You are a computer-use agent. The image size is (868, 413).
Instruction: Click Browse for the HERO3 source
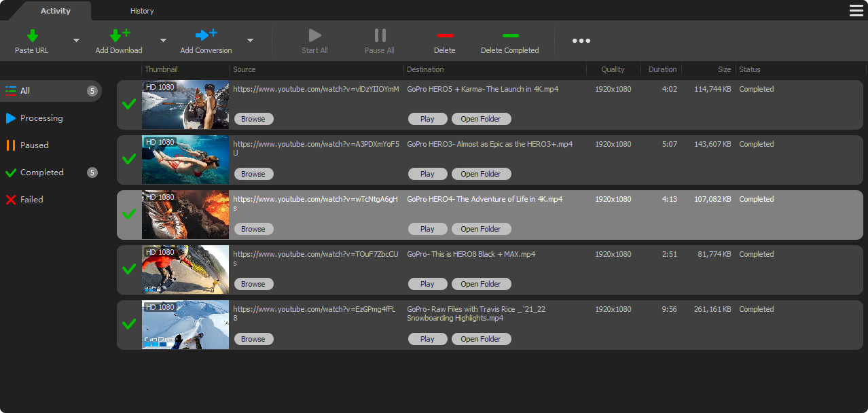pyautogui.click(x=253, y=174)
